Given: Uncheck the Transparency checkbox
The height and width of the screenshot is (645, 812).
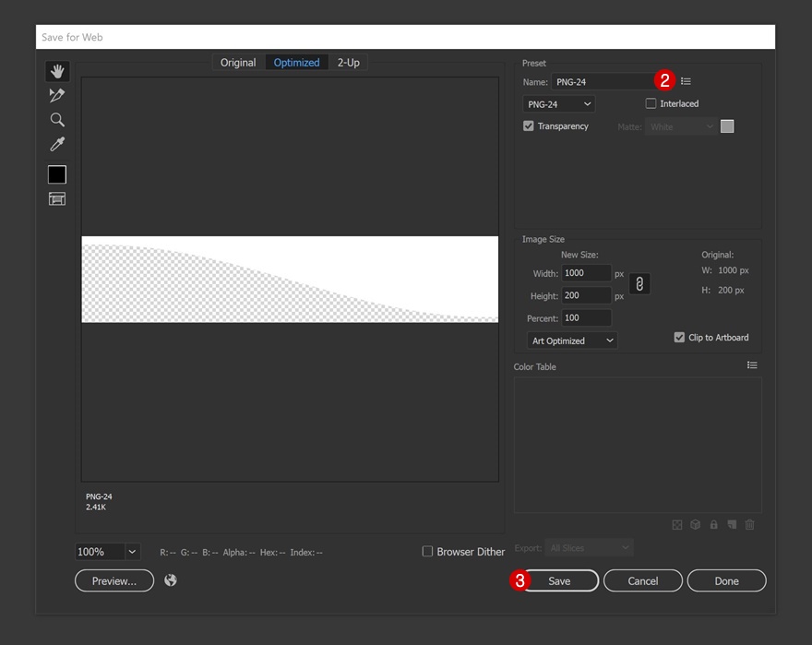Looking at the screenshot, I should [529, 126].
